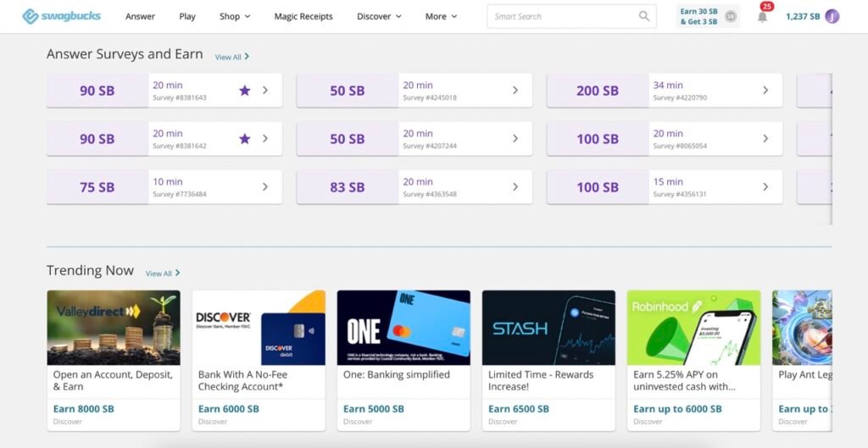868x448 pixels.
Task: Click the notification badge showing 25
Action: pyautogui.click(x=766, y=7)
